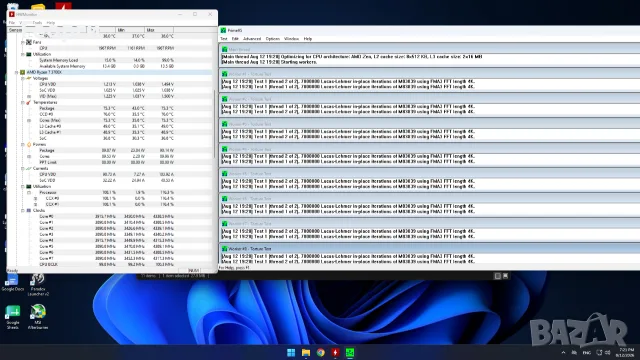Click the Clocks category icon
The height and width of the screenshot is (360, 640).
click(29, 211)
